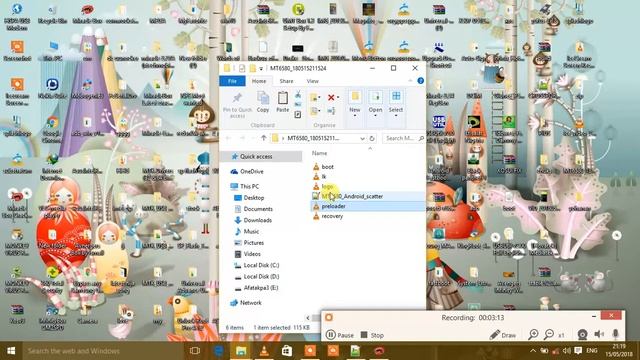Click the Cut scissors icon

coord(298,95)
